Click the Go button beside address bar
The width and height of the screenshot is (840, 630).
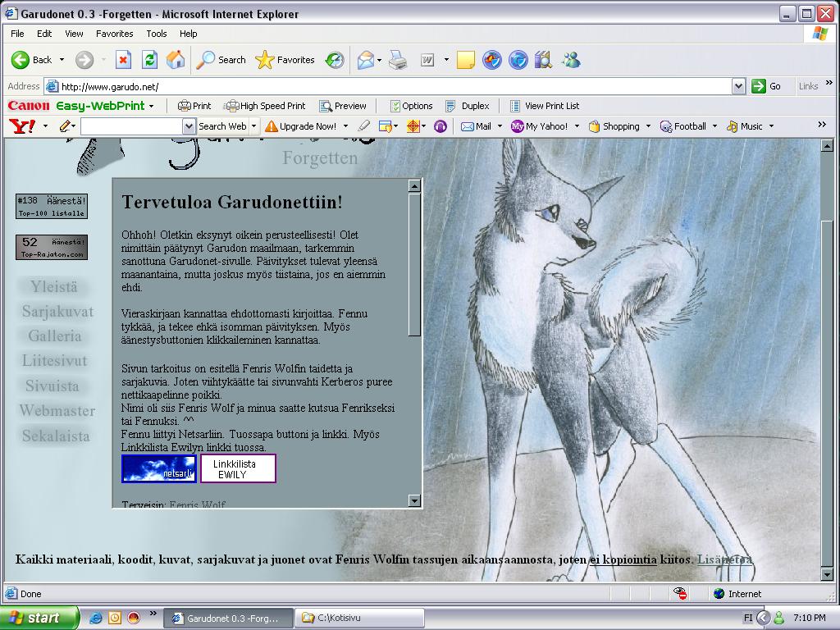pos(767,86)
